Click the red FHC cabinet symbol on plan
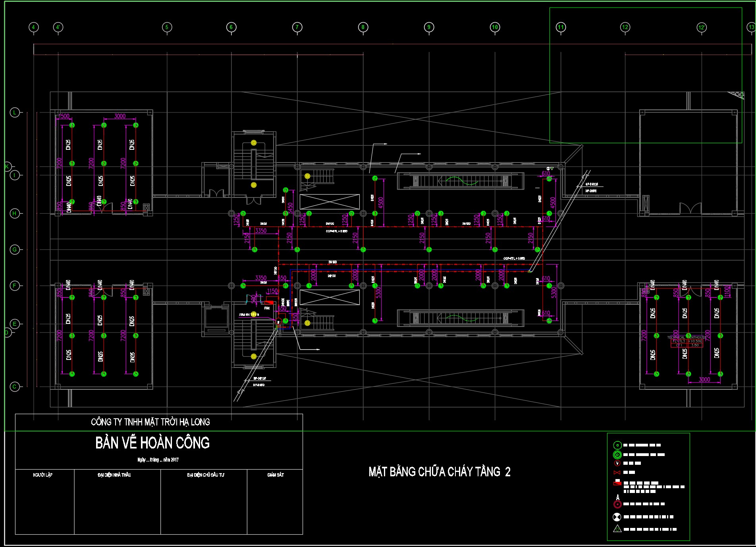 269,303
